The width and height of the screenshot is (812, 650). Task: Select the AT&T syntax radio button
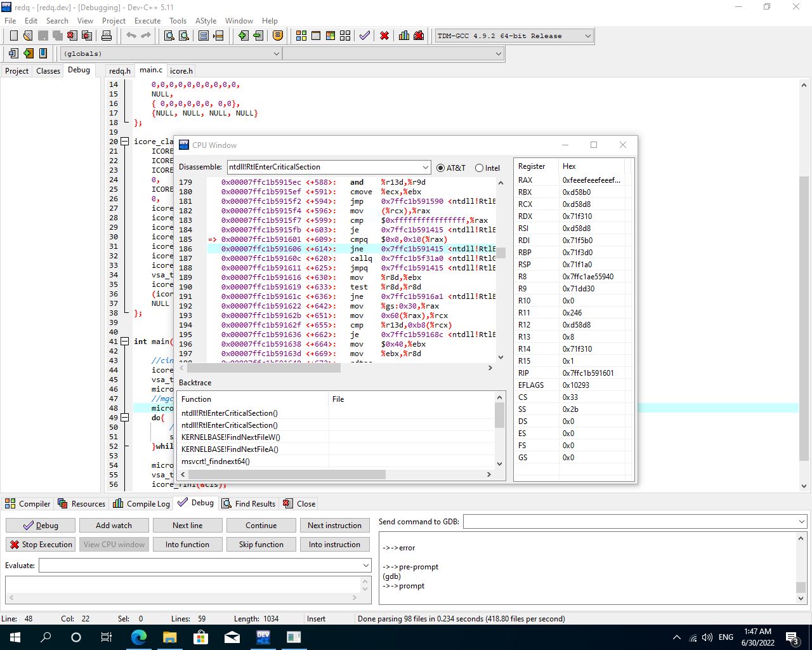tap(440, 168)
